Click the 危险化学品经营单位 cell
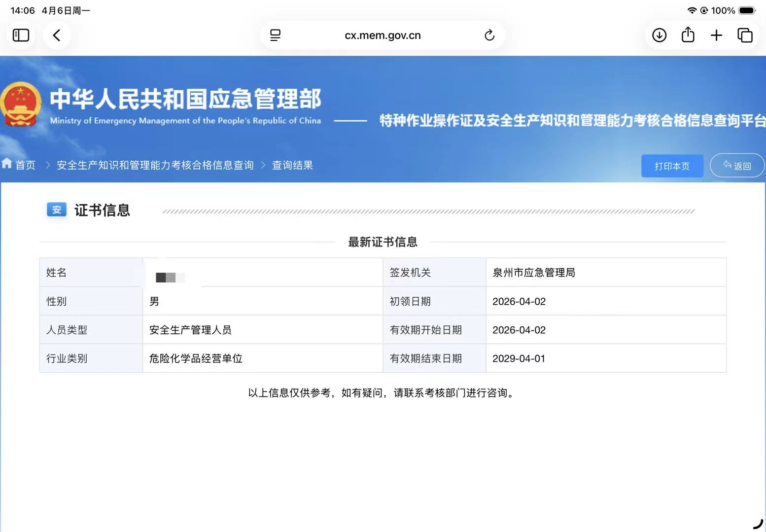 (x=196, y=358)
